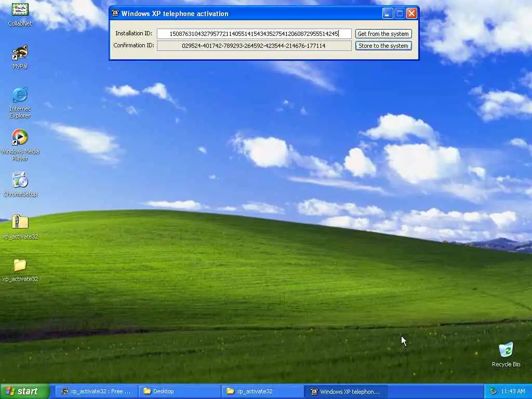Switch to Windows XP telephone taskbar item
The width and height of the screenshot is (532, 399).
point(345,391)
